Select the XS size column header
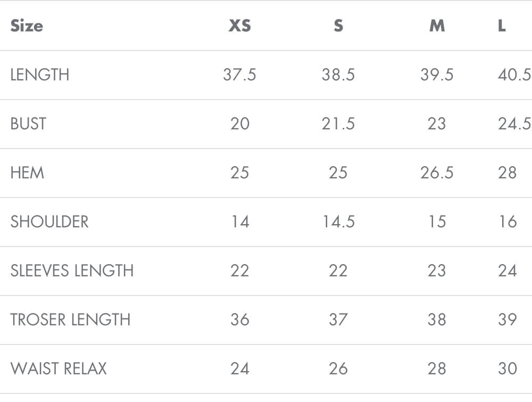 click(239, 26)
